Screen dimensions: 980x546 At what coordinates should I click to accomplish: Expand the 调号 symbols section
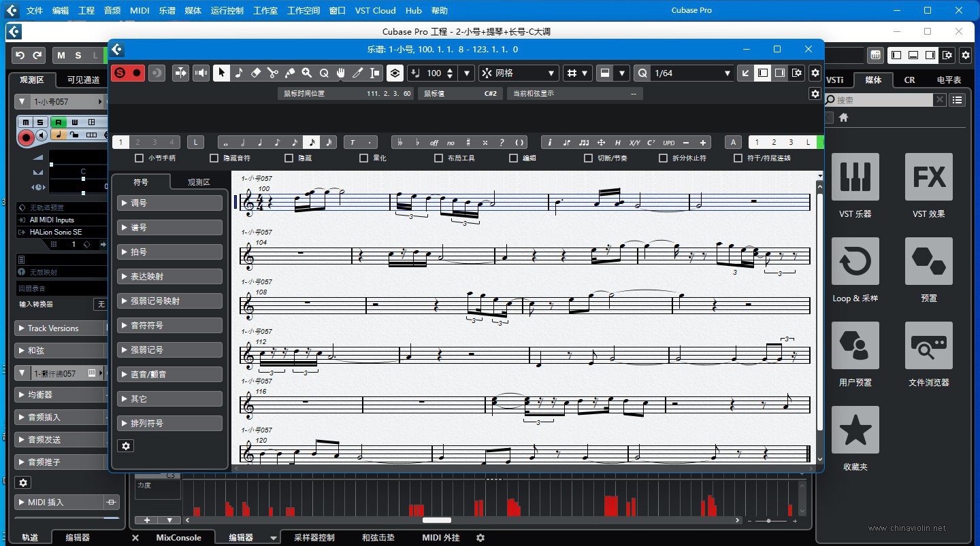tap(169, 203)
